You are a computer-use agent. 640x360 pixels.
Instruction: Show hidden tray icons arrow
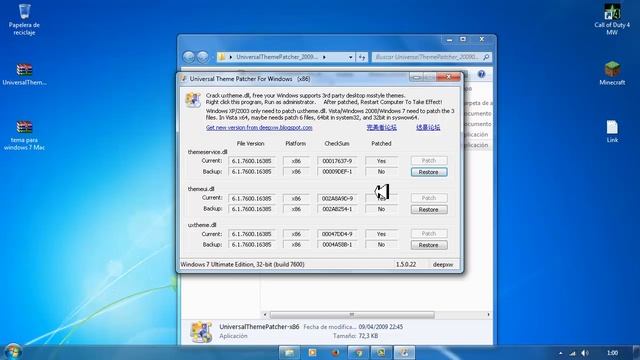click(560, 353)
